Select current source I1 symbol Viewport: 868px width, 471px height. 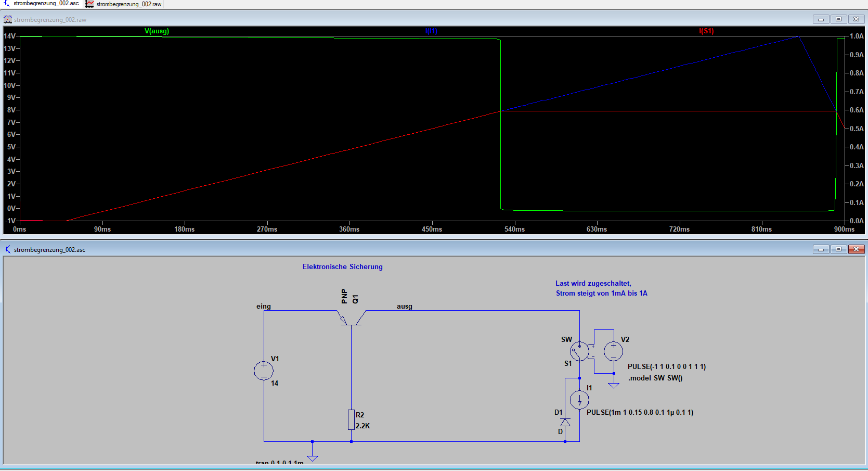pos(579,400)
